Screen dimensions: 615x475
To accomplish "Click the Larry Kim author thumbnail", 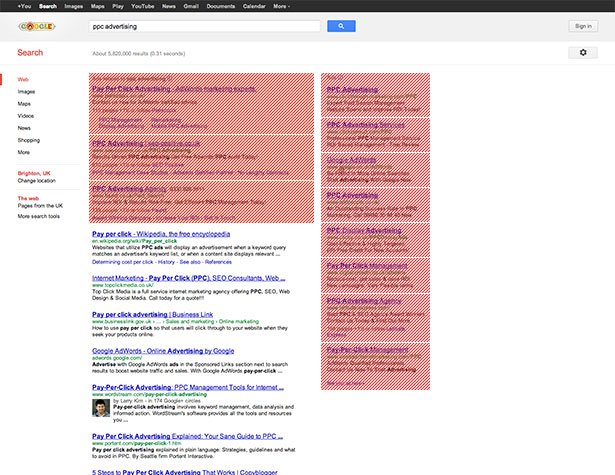I will click(x=101, y=408).
